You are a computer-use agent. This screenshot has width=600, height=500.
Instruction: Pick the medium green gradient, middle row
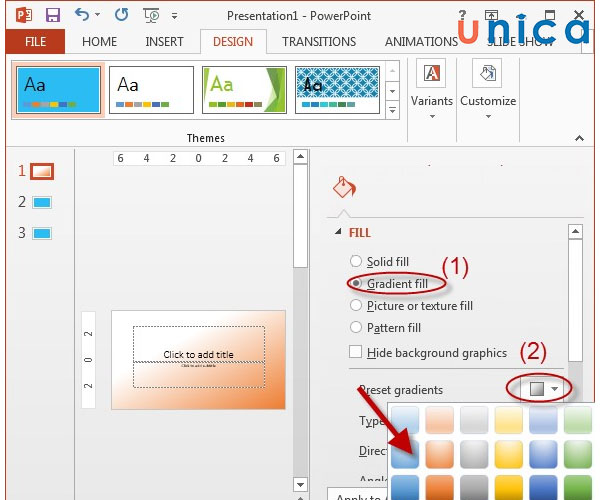point(578,454)
